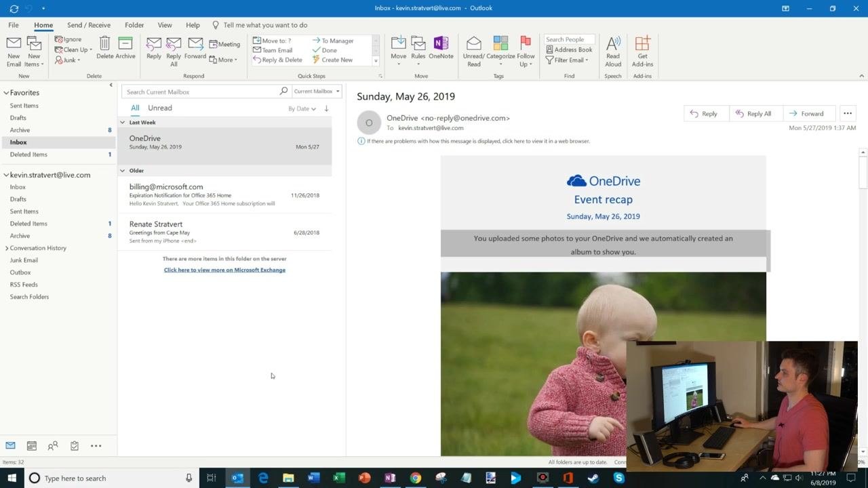Viewport: 868px width, 488px height.
Task: Collapse the Last Week group
Action: 123,123
